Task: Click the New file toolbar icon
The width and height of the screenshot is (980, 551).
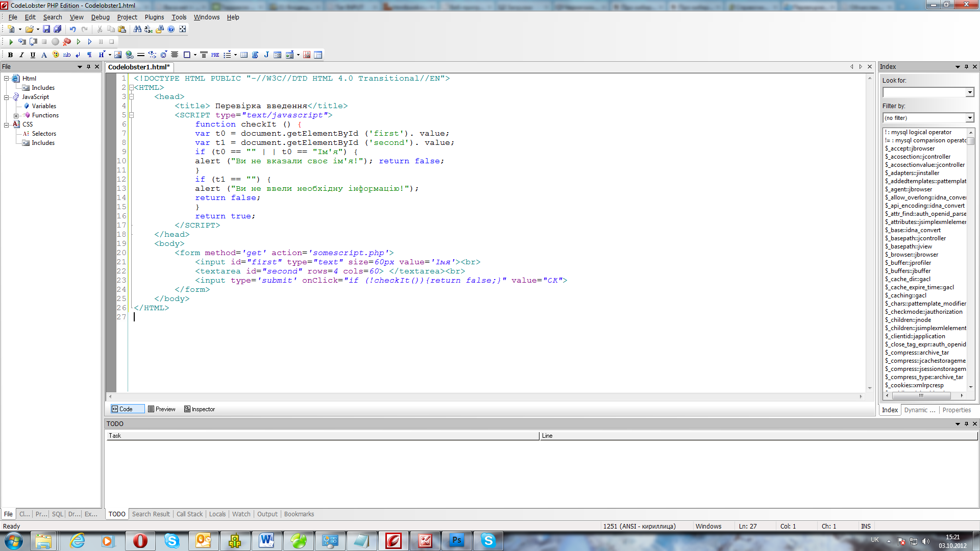Action: coord(11,29)
